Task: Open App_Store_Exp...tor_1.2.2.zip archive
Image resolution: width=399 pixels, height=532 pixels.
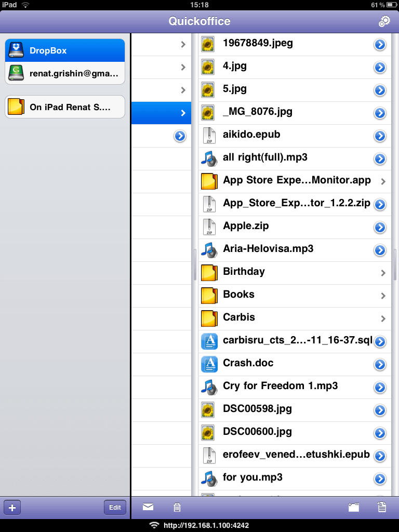Action: point(295,204)
